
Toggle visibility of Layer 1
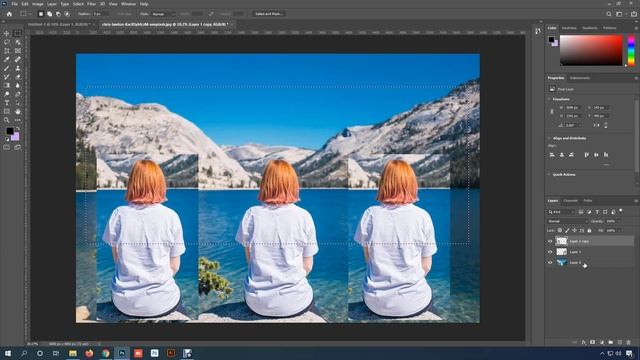[x=550, y=252]
